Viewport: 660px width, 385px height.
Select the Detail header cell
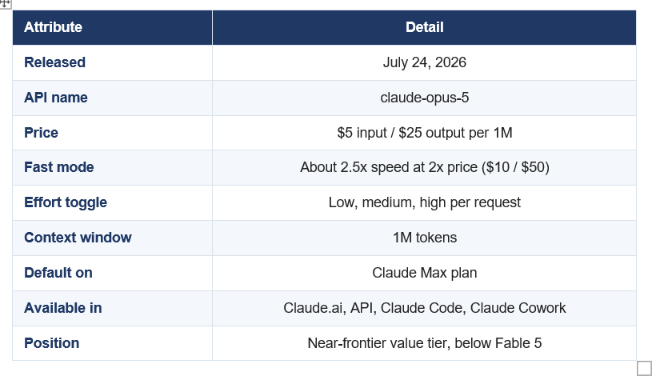click(x=424, y=27)
